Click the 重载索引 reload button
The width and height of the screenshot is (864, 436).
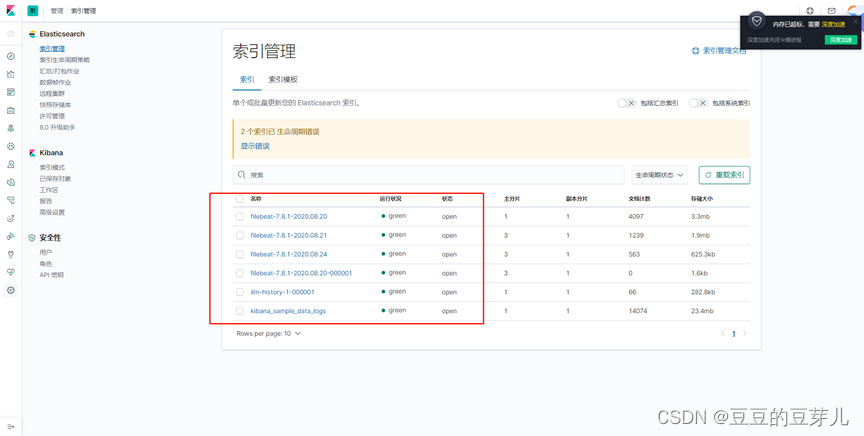pos(724,175)
